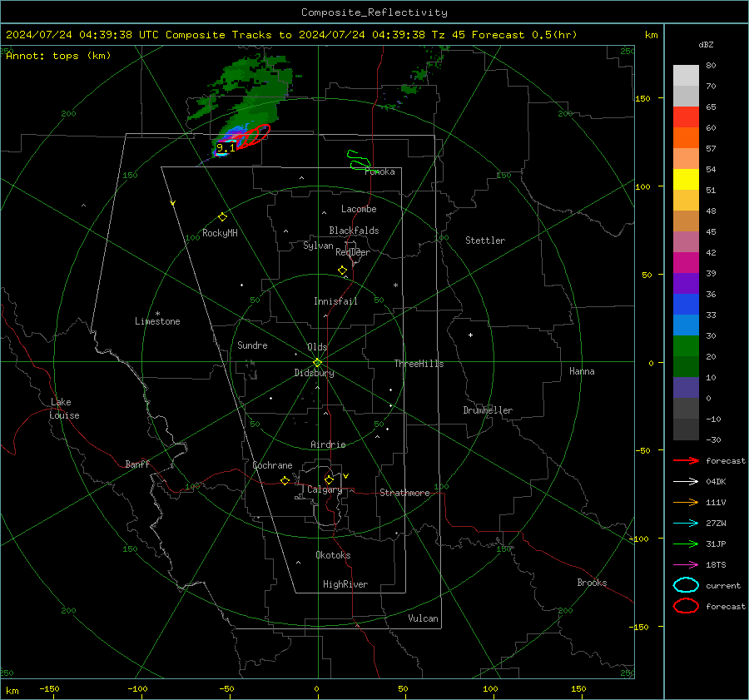Click the Didsbury label on map
749x700 pixels.
[x=314, y=373]
